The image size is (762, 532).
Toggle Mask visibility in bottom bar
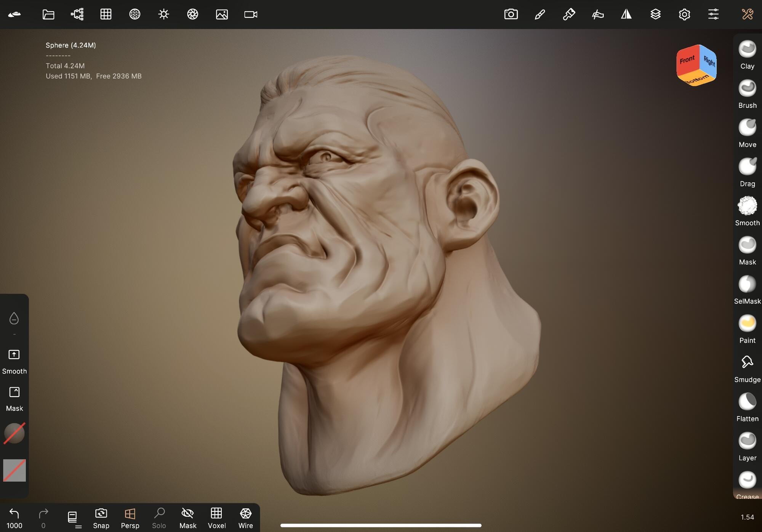(x=187, y=518)
